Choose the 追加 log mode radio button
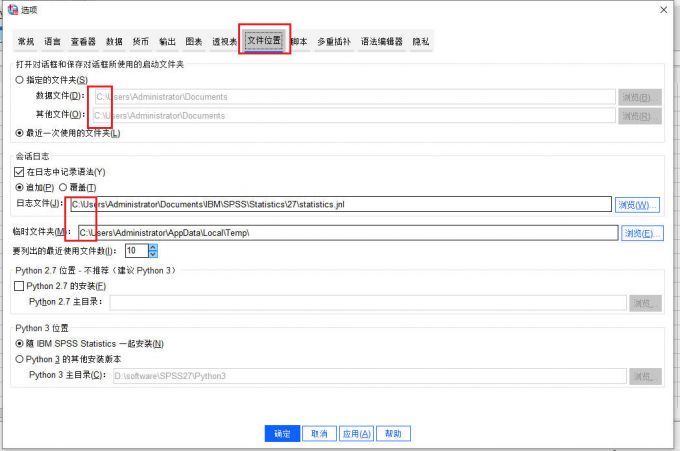This screenshot has height=451, width=680. pos(20,187)
